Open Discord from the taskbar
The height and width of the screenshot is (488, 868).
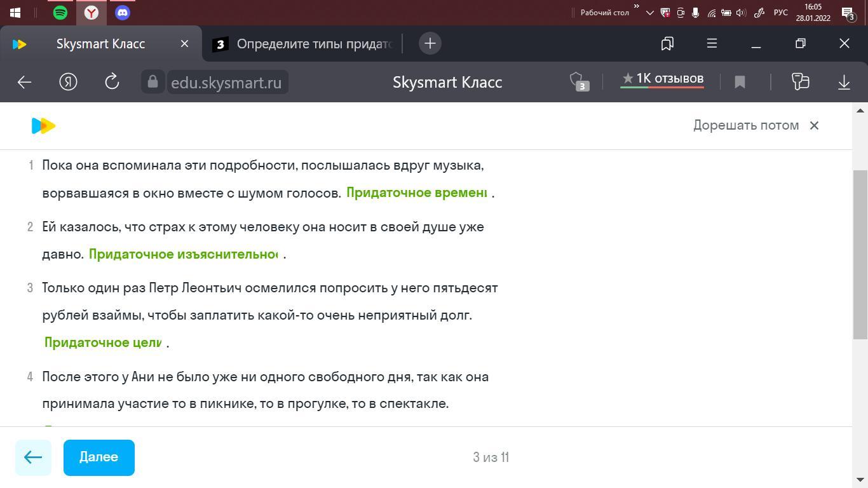(x=123, y=12)
